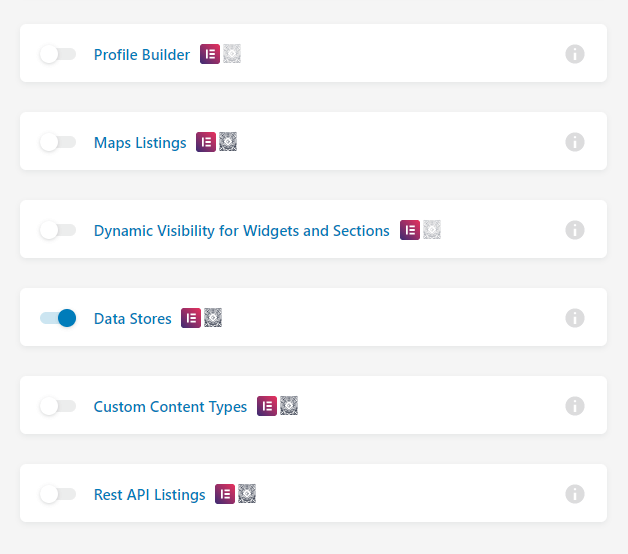The height and width of the screenshot is (554, 628).
Task: Show info for Dynamic Visibility module
Action: coord(575,230)
